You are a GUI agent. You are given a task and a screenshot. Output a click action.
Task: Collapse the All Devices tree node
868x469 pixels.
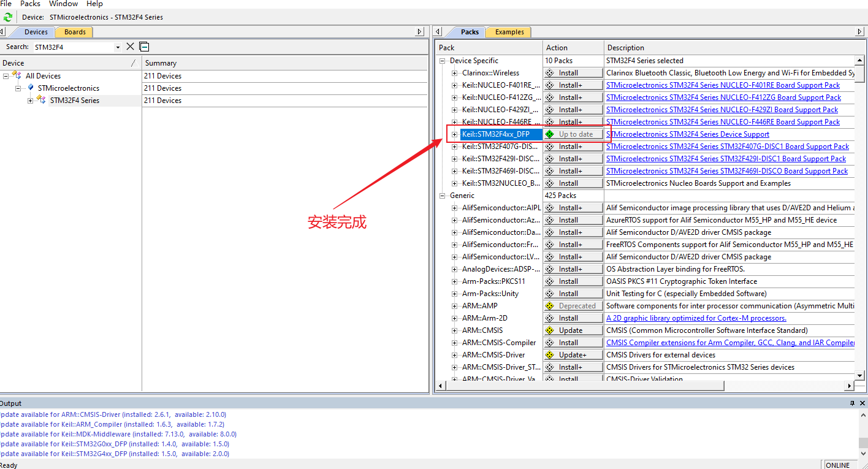pos(6,76)
